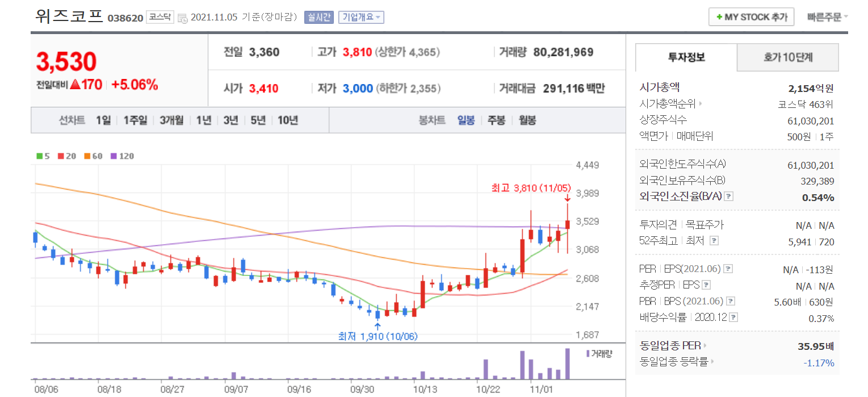Screen dimensions: 868x397
Task: Select the 주봉 weekly candle chart
Action: point(496,120)
